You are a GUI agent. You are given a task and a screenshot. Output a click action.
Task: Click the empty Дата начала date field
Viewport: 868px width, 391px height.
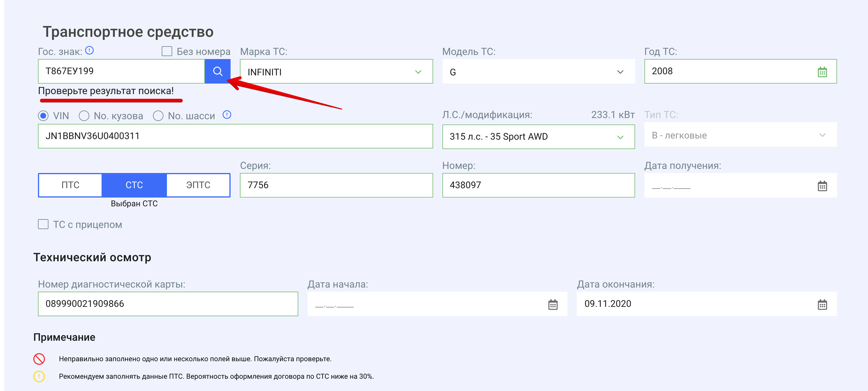click(x=437, y=304)
